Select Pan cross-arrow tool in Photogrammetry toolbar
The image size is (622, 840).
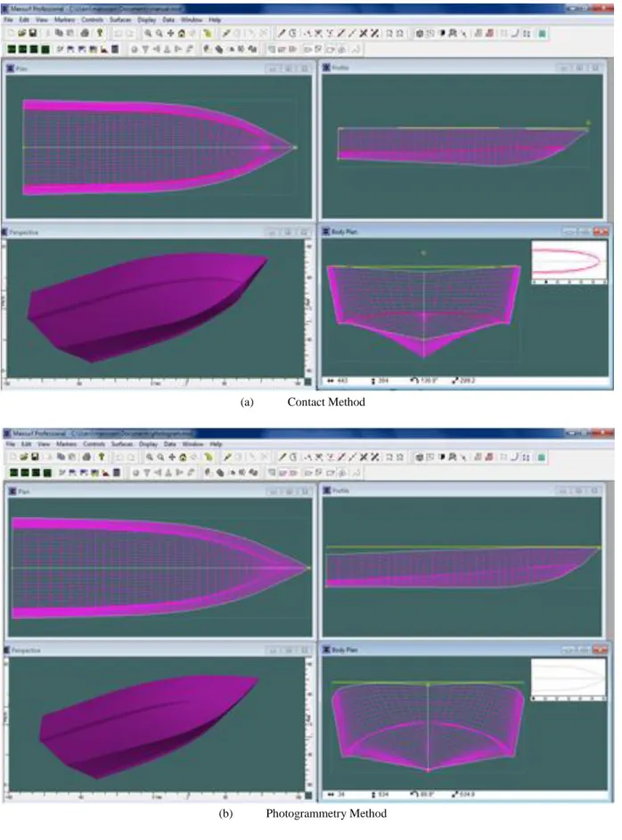[172, 457]
